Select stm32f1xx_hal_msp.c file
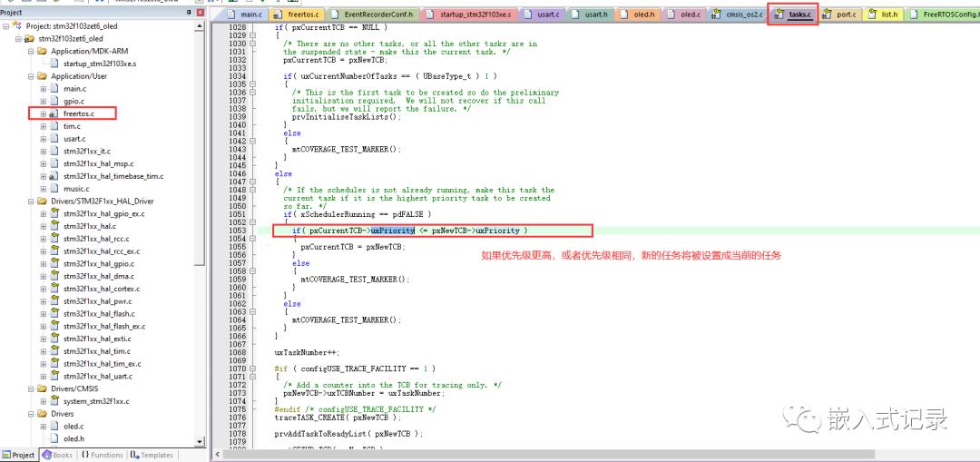The height and width of the screenshot is (462, 980). pos(98,163)
